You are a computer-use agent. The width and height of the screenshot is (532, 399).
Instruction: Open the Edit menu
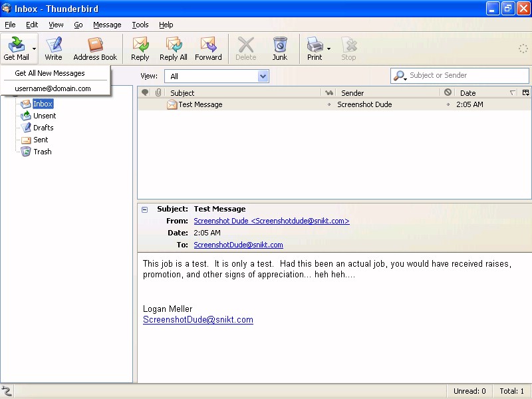[32, 25]
